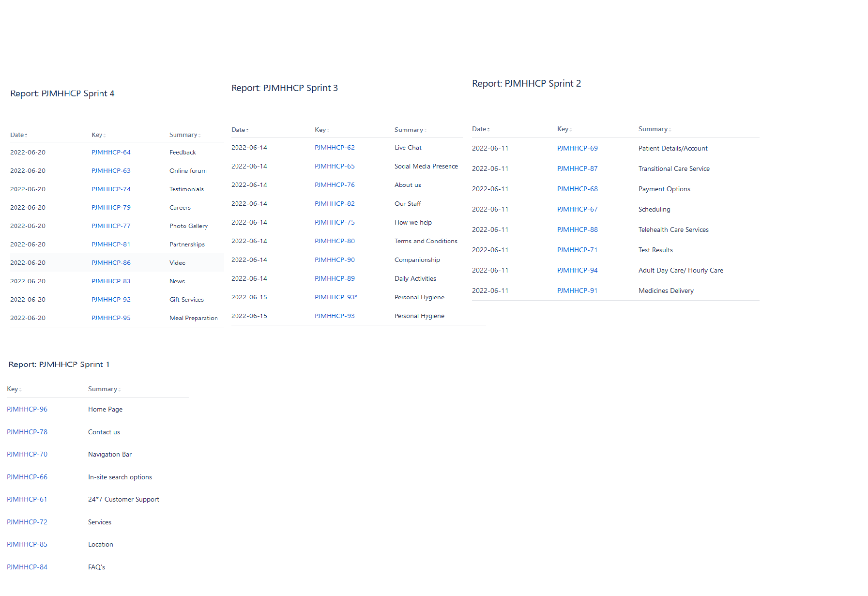Click the PJMHHCP-92 key link
The width and height of the screenshot is (868, 596).
coord(111,300)
